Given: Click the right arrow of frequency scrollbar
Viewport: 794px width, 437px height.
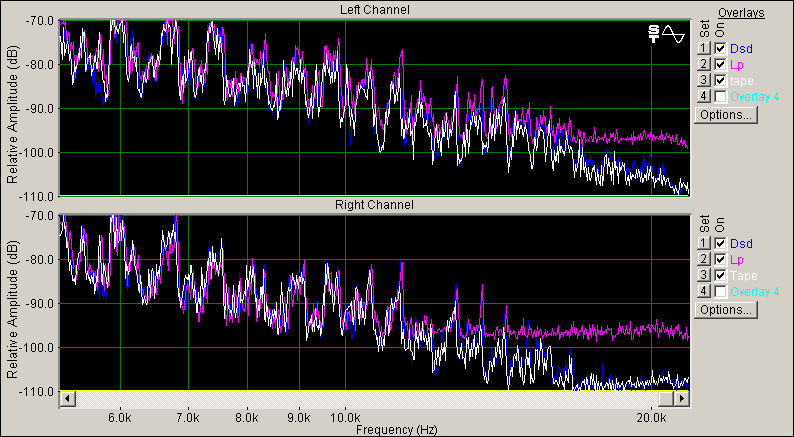Looking at the screenshot, I should (x=682, y=398).
